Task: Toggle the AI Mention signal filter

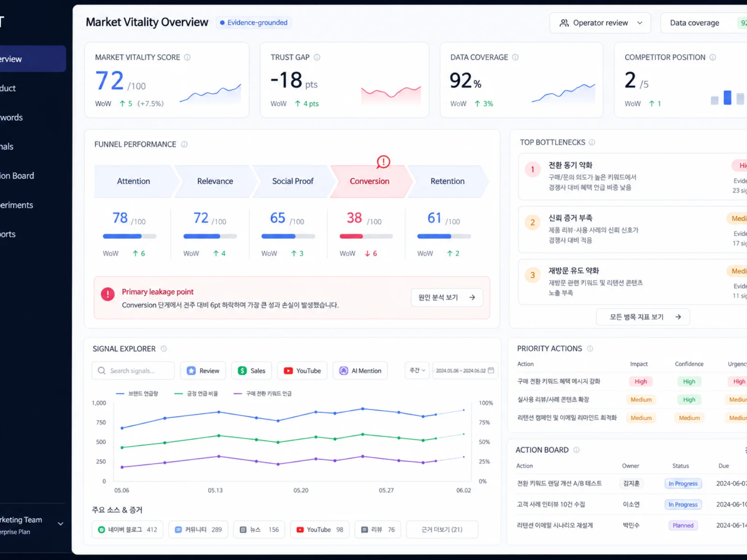Action: pyautogui.click(x=360, y=371)
